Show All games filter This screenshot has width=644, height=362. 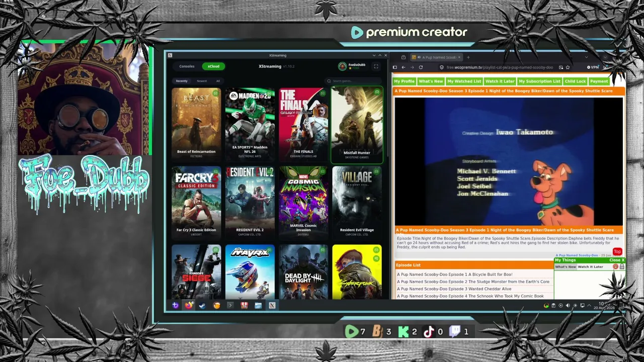218,81
